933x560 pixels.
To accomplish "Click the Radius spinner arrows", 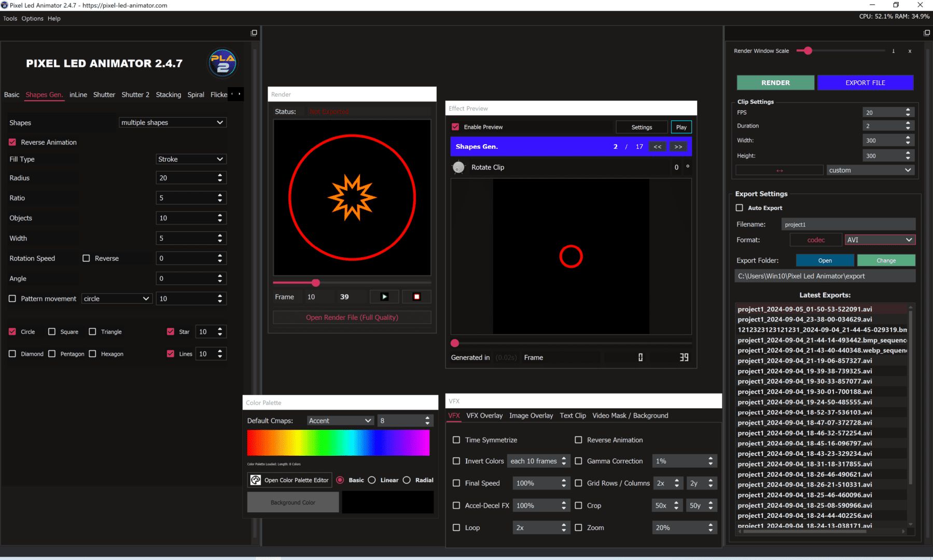I will tap(220, 178).
